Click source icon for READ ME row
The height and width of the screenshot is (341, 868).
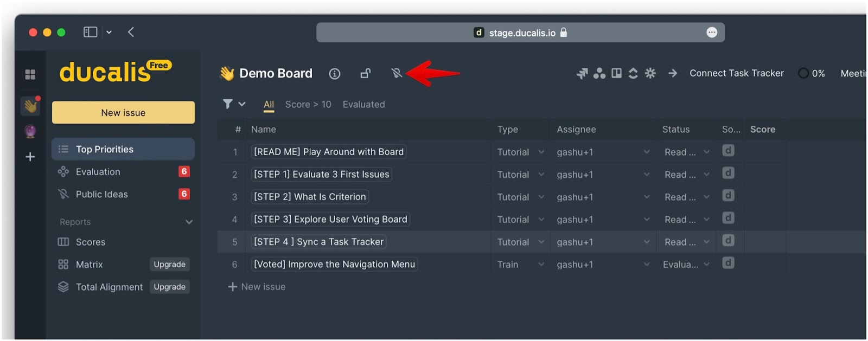(x=729, y=151)
